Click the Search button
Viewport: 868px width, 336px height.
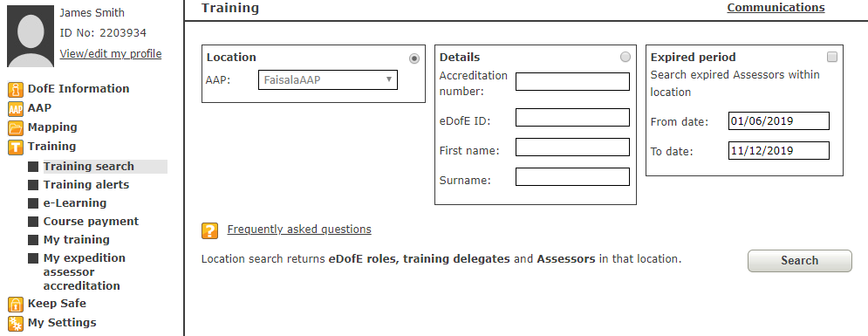799,261
